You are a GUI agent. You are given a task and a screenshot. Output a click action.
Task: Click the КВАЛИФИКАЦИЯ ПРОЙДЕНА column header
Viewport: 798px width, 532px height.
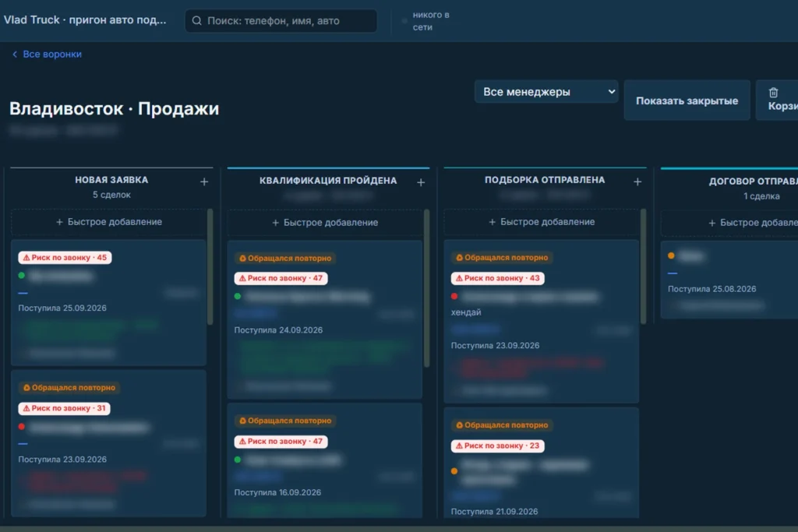pyautogui.click(x=328, y=181)
